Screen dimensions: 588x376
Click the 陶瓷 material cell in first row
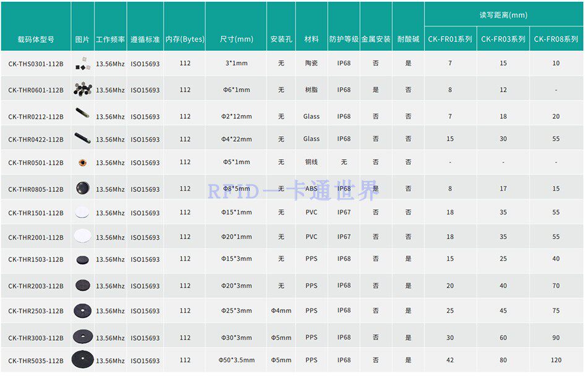click(x=311, y=63)
